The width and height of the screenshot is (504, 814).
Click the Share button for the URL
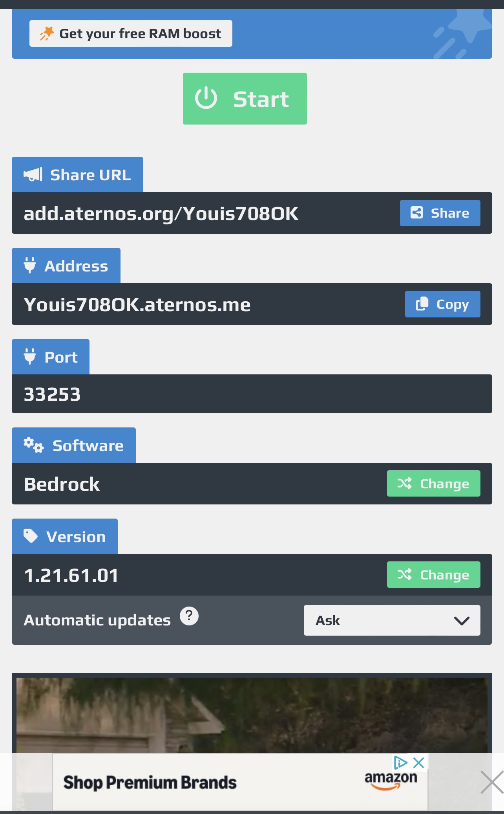(440, 213)
